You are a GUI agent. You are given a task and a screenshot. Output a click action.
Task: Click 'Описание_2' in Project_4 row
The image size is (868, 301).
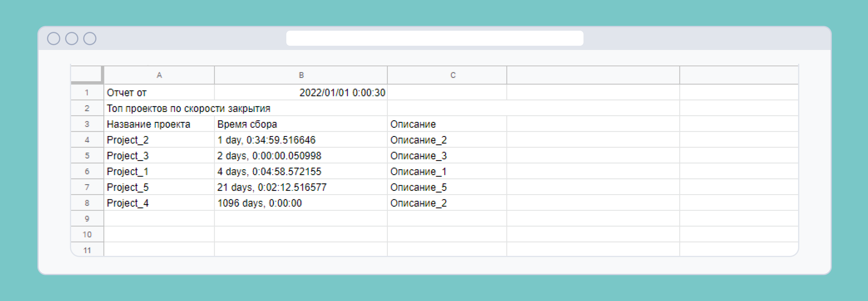(447, 203)
